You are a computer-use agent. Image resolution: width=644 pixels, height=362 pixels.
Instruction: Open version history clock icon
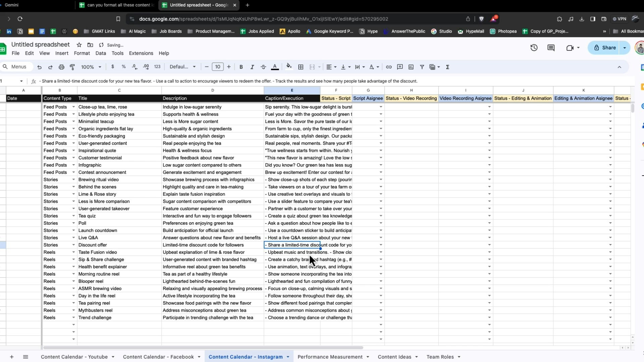pos(534,48)
